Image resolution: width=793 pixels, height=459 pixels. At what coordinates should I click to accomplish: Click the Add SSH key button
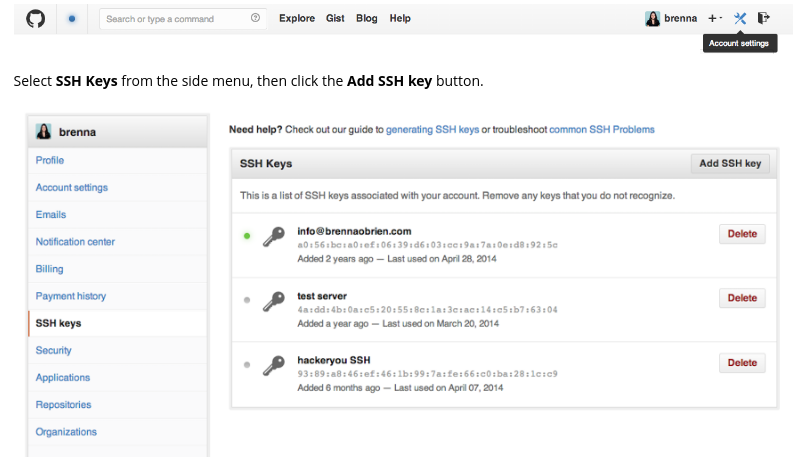pyautogui.click(x=730, y=163)
